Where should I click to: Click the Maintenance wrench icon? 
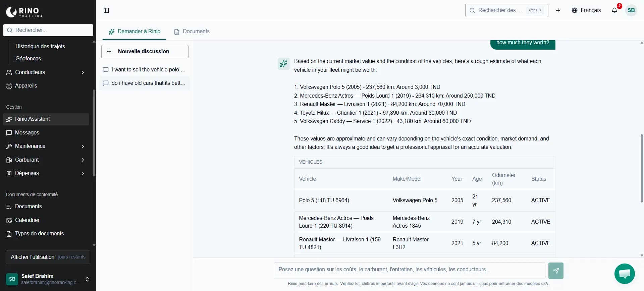click(9, 146)
